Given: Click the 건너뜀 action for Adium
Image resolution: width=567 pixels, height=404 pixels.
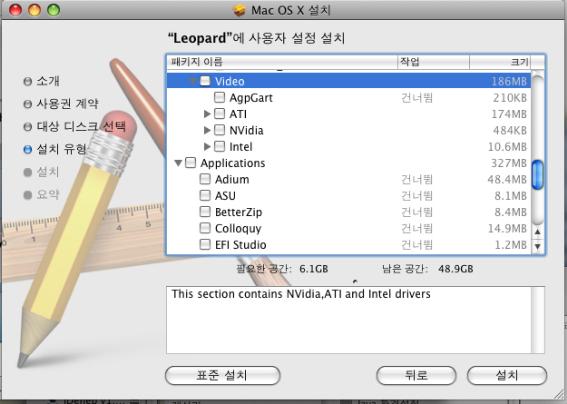Looking at the screenshot, I should pos(417,179).
